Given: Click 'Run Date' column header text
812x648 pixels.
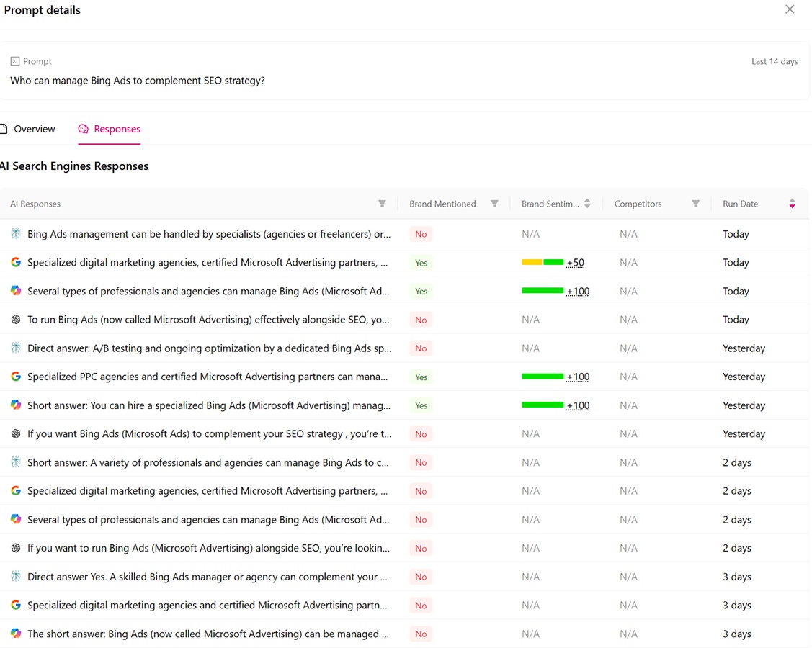Looking at the screenshot, I should pos(741,204).
